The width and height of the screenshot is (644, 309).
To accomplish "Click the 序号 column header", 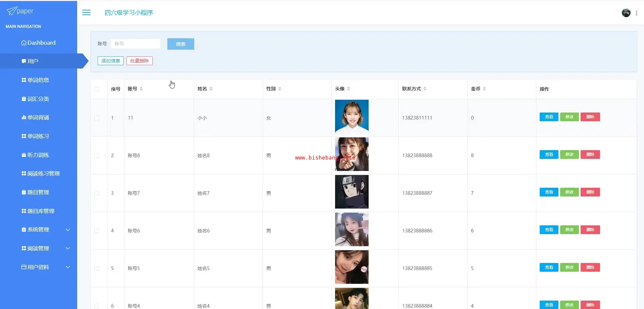I will [116, 89].
